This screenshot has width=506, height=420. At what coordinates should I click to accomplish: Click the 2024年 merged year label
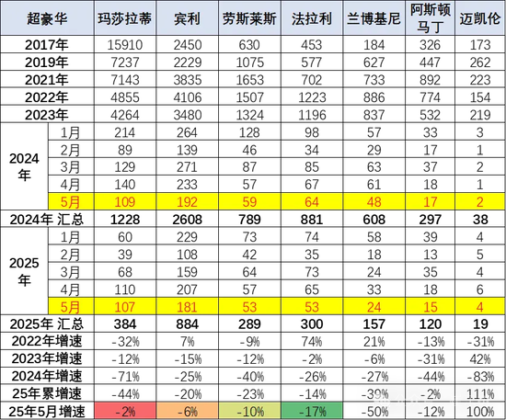24,166
